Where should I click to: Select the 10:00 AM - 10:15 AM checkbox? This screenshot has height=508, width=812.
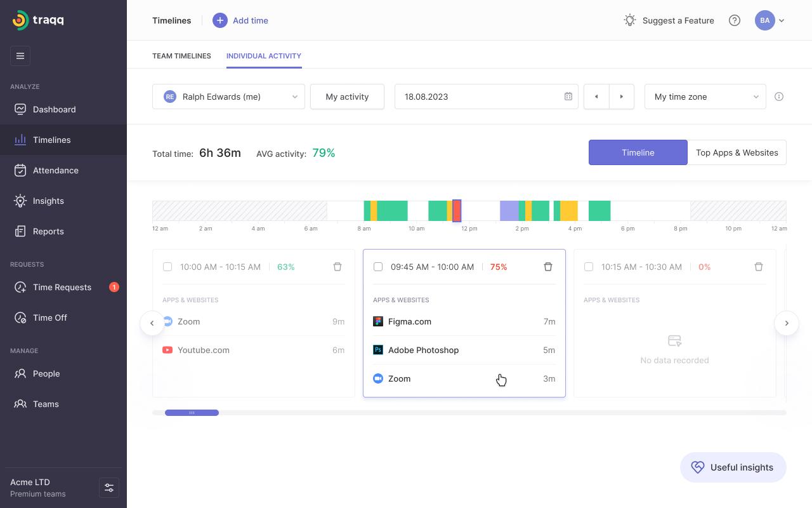click(167, 267)
